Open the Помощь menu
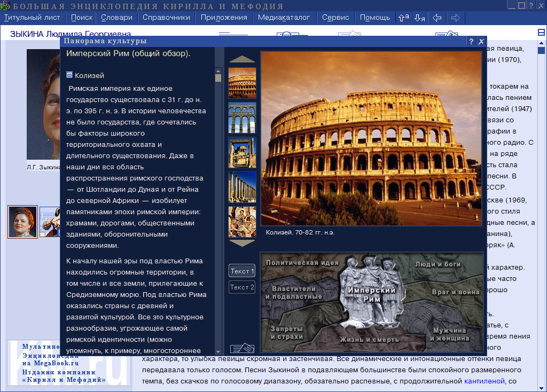 [375, 18]
